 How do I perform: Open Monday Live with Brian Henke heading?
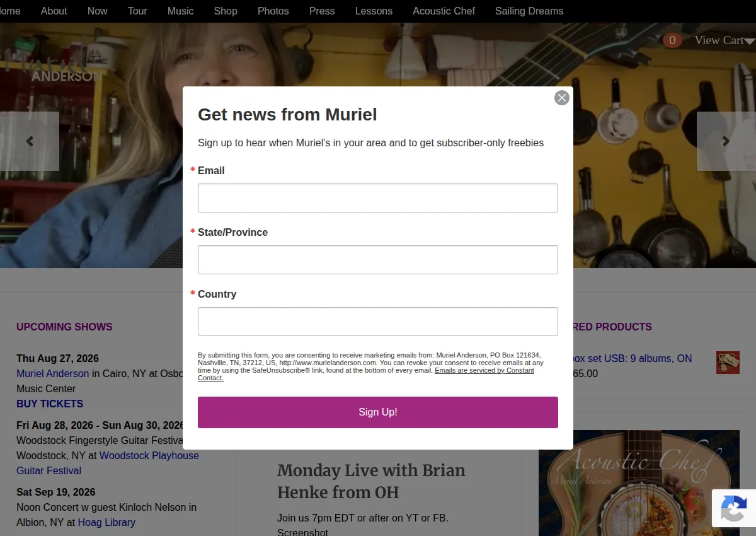[371, 481]
